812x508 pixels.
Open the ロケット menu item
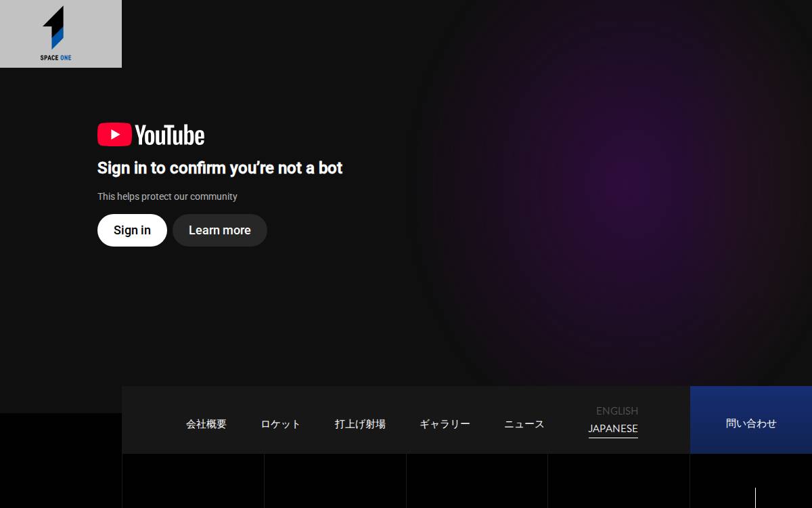pyautogui.click(x=281, y=424)
